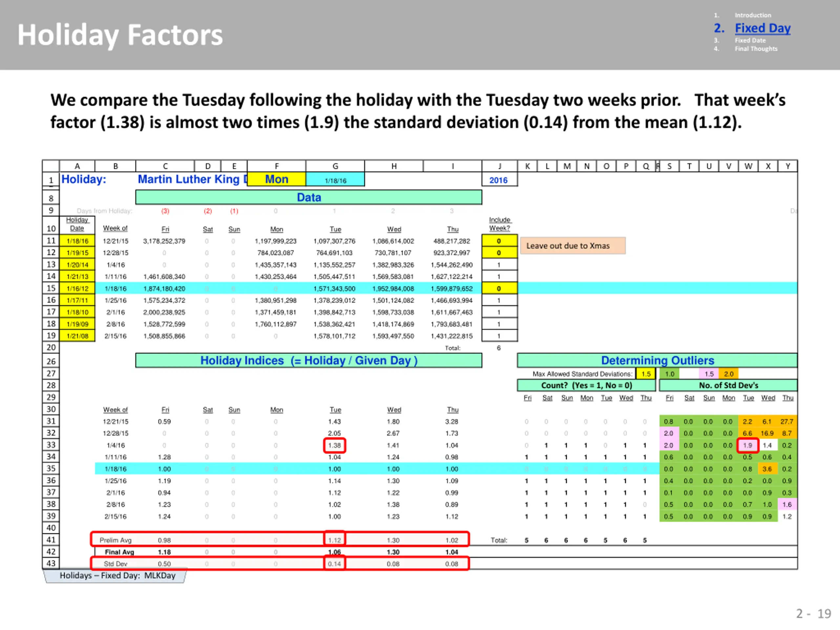Select Week of 2/15/16 in row 39
This screenshot has width=840, height=630.
[x=115, y=516]
